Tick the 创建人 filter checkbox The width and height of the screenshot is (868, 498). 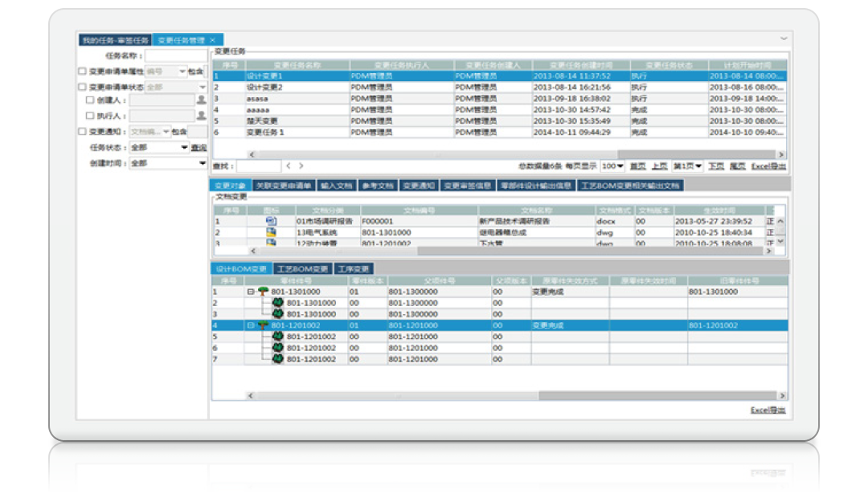[90, 100]
